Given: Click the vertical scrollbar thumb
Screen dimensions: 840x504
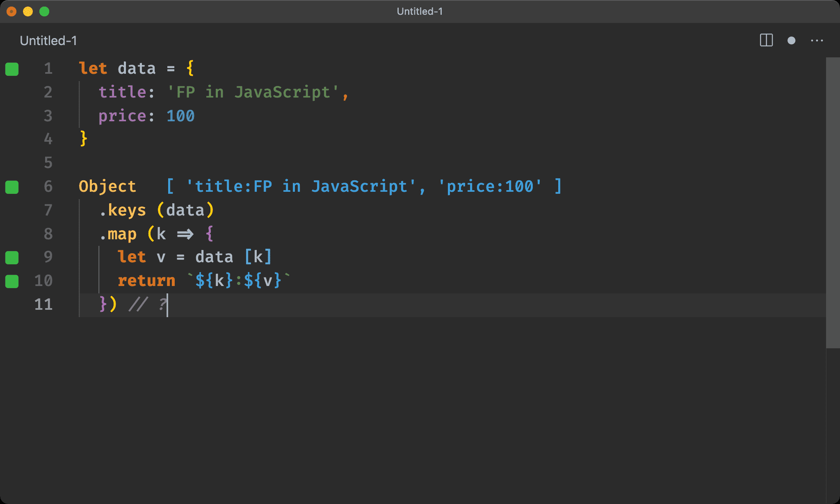Looking at the screenshot, I should [x=833, y=203].
